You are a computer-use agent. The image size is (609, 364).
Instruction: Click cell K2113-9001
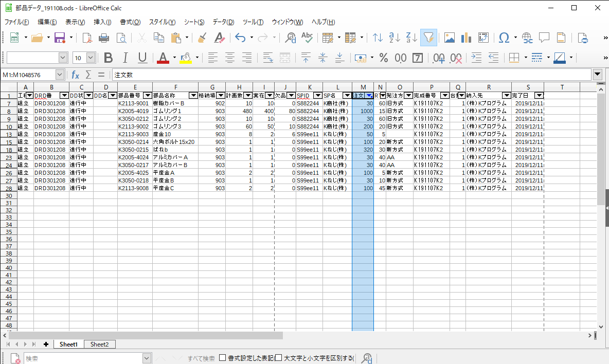[135, 103]
